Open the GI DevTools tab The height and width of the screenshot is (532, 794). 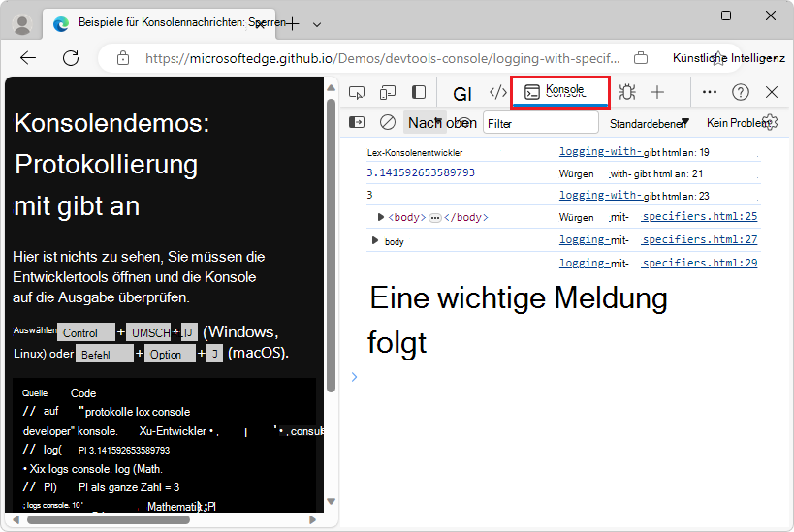[461, 94]
